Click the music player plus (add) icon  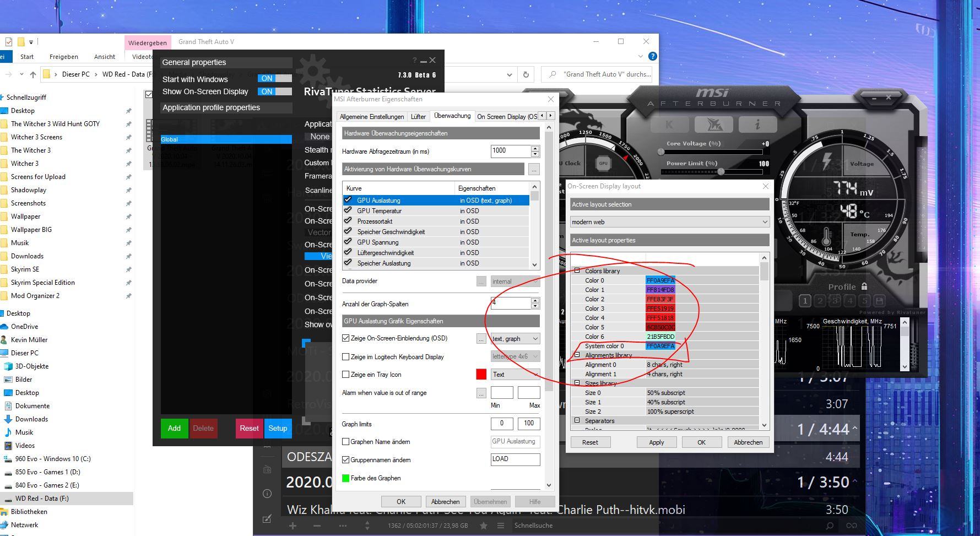pyautogui.click(x=293, y=526)
